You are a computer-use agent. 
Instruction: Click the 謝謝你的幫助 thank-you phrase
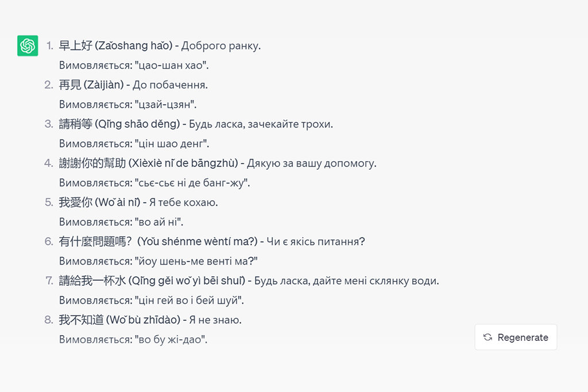pos(148,163)
